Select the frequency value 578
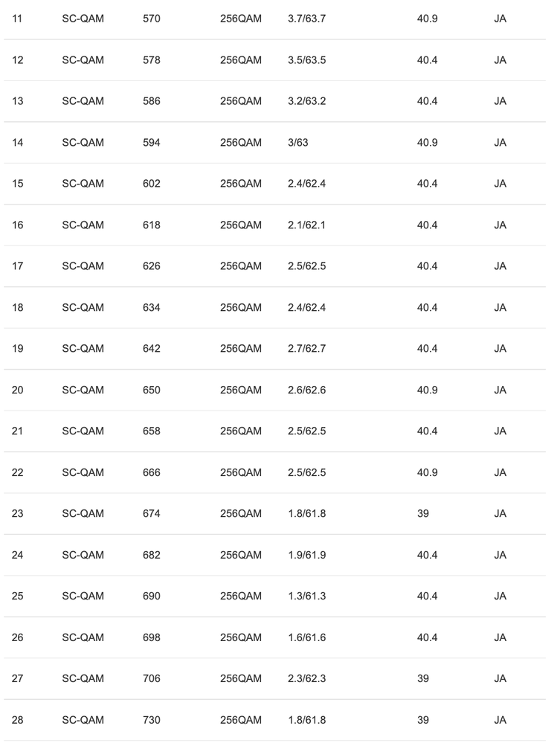Image resolution: width=560 pixels, height=743 pixels. (151, 59)
